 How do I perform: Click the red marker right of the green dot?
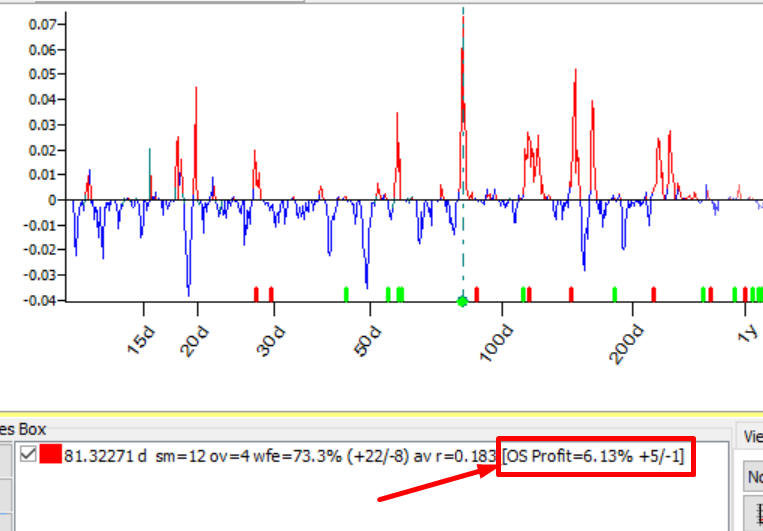(477, 294)
